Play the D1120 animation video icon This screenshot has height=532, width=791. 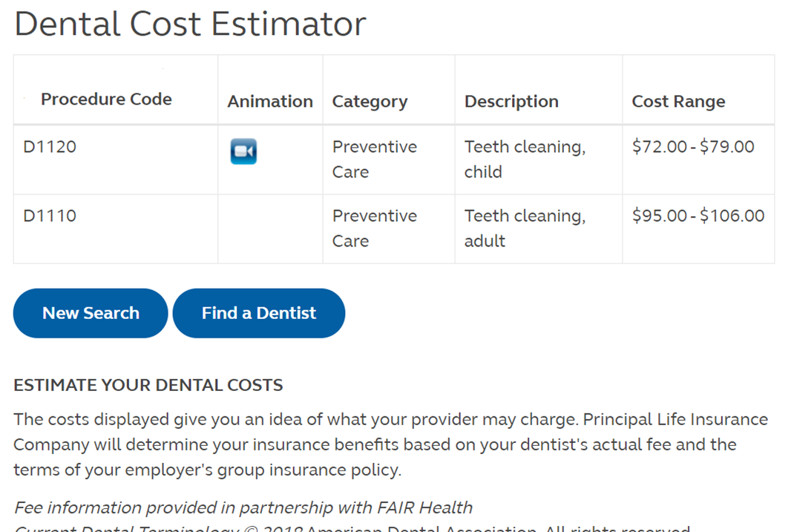click(243, 151)
